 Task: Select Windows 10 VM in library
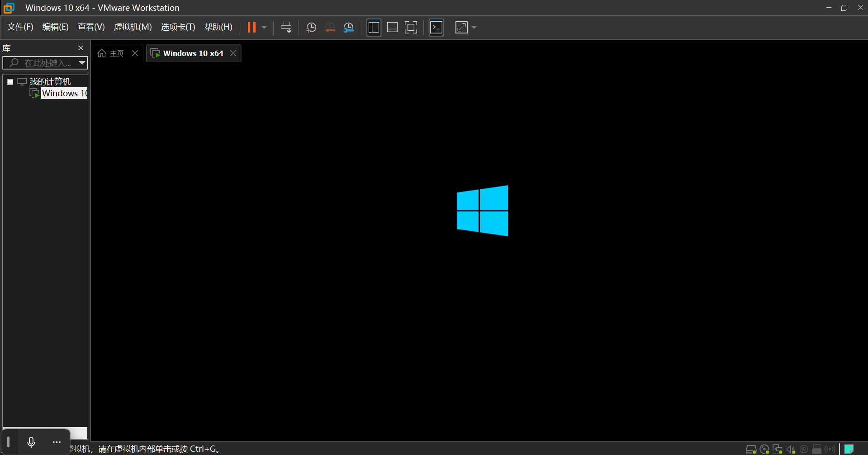tap(63, 94)
